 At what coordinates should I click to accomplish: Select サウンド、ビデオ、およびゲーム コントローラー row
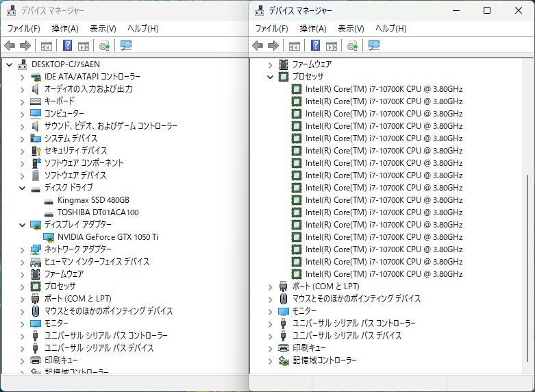coord(111,126)
